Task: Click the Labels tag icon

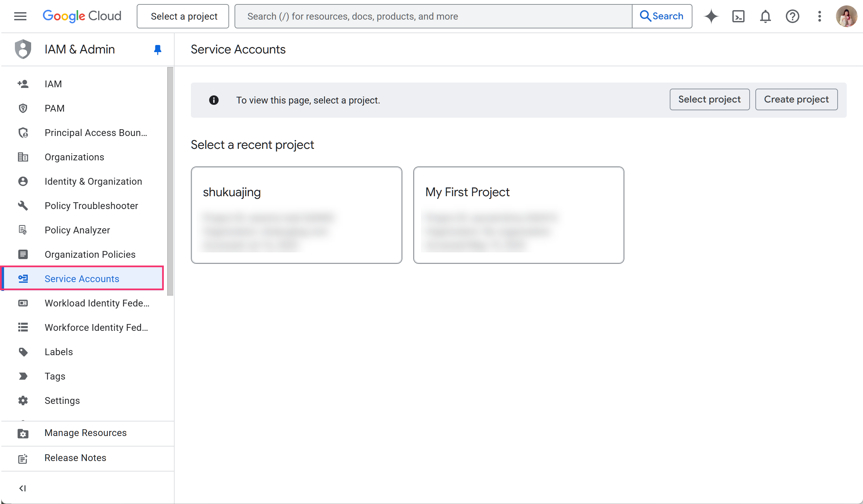Action: (23, 352)
